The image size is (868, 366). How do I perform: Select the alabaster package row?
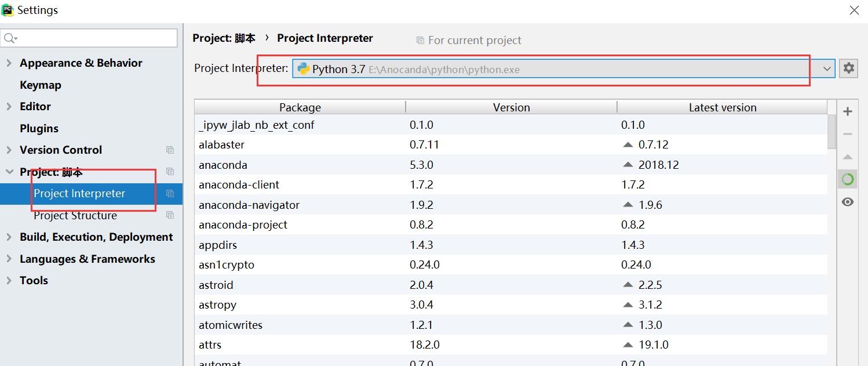(510, 144)
